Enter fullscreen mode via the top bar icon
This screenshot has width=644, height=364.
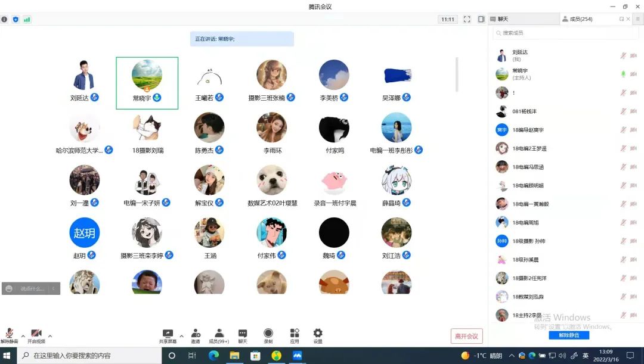pos(467,19)
